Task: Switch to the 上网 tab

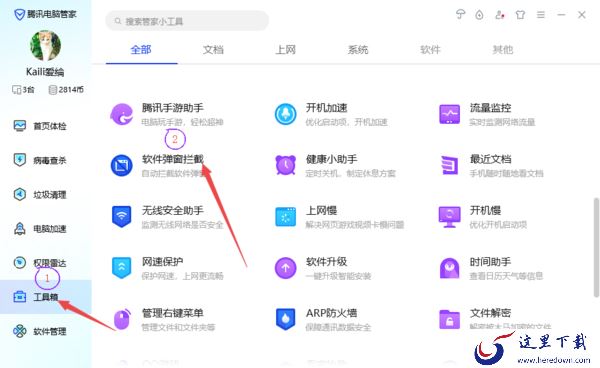Action: (x=285, y=49)
